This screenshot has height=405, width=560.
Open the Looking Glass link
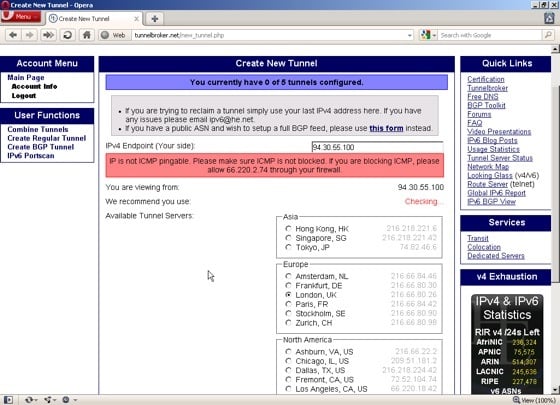490,175
